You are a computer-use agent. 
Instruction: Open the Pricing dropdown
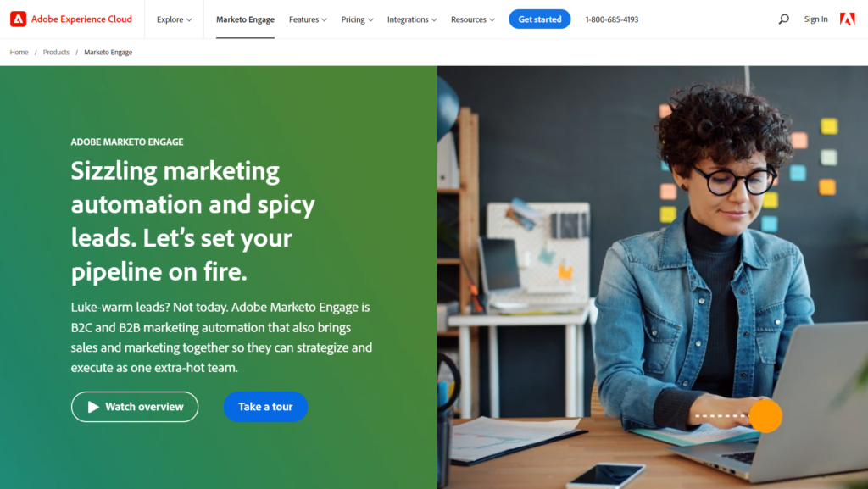(357, 19)
